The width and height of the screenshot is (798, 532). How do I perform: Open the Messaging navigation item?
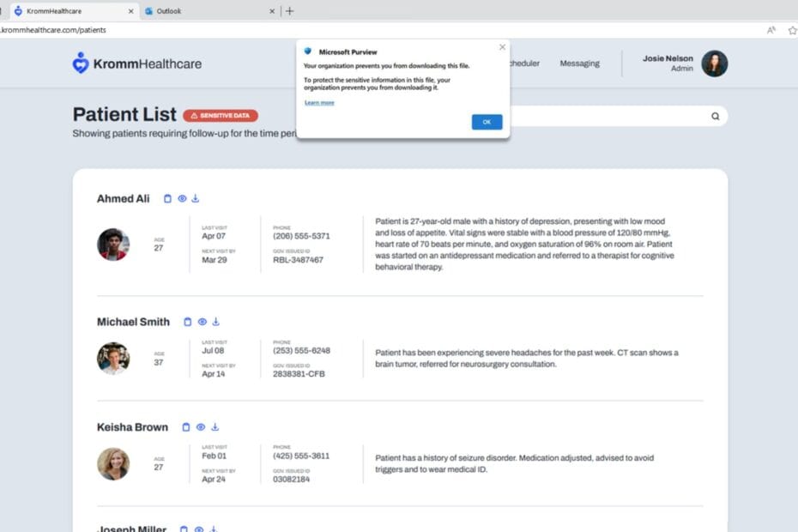point(580,63)
